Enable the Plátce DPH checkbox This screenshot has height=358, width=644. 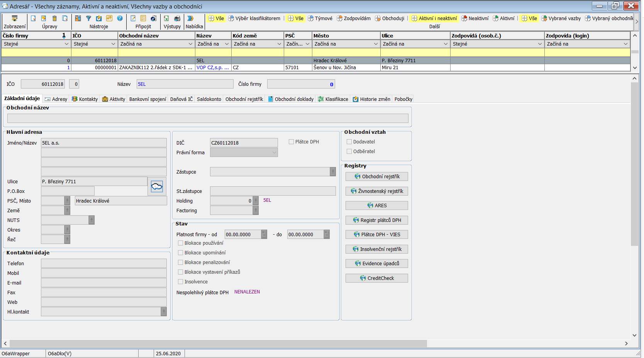coord(291,142)
